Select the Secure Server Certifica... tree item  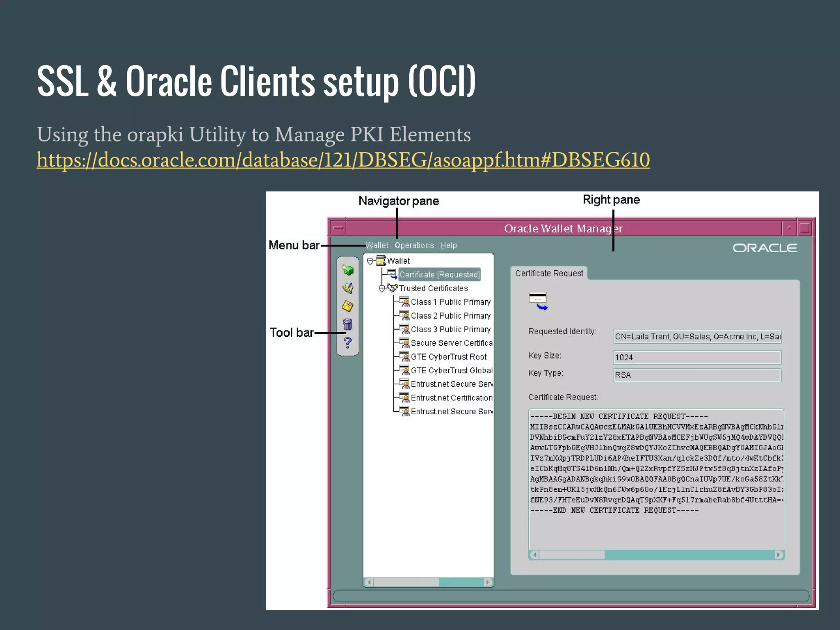pyautogui.click(x=452, y=343)
